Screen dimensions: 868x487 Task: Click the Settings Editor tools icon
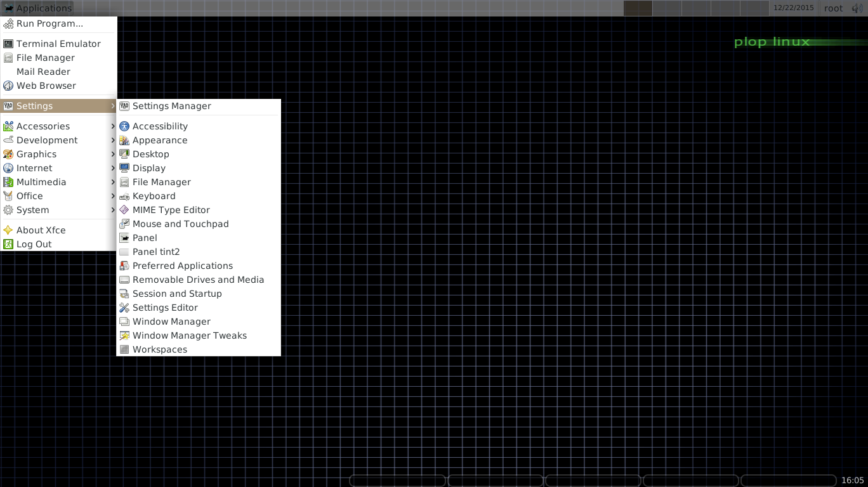(124, 308)
